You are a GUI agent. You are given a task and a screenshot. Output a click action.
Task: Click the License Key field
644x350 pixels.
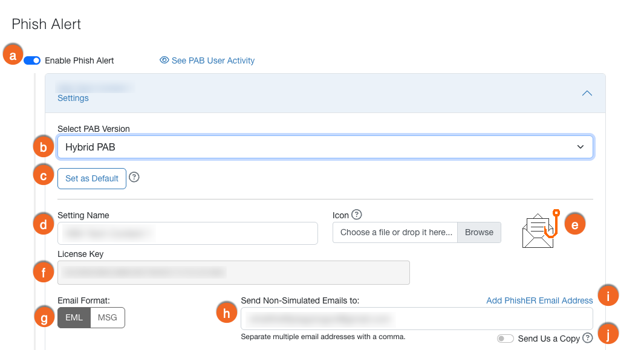pos(233,273)
